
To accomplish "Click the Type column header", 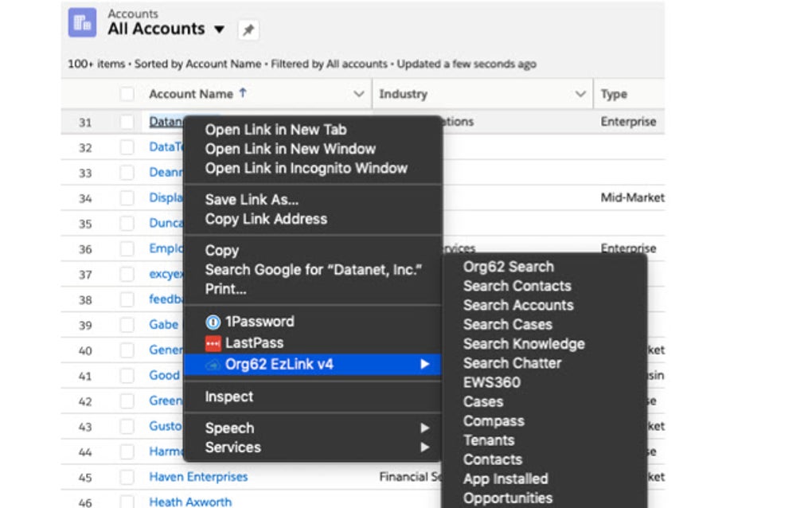I will pyautogui.click(x=614, y=94).
